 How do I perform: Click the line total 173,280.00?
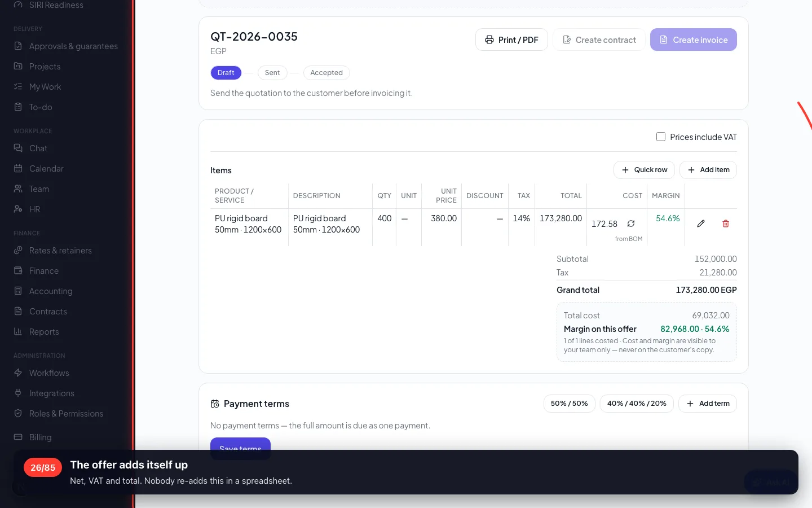click(x=561, y=218)
